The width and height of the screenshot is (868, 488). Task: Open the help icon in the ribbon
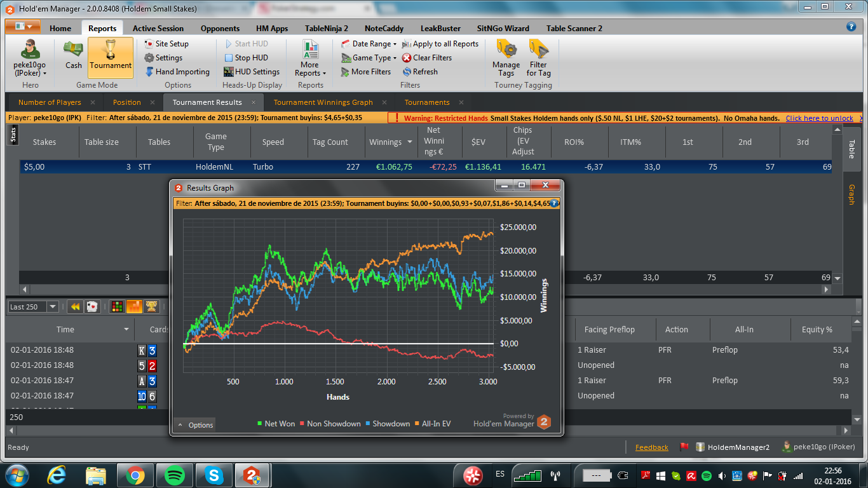click(851, 27)
